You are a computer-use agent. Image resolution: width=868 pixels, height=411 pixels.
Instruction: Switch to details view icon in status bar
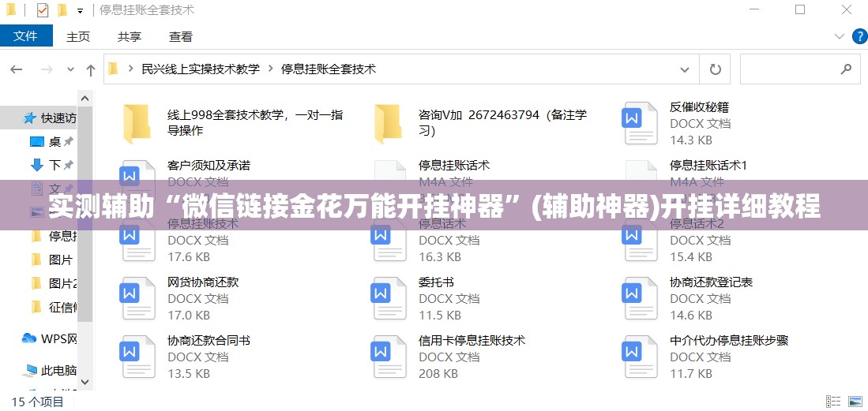tap(833, 401)
